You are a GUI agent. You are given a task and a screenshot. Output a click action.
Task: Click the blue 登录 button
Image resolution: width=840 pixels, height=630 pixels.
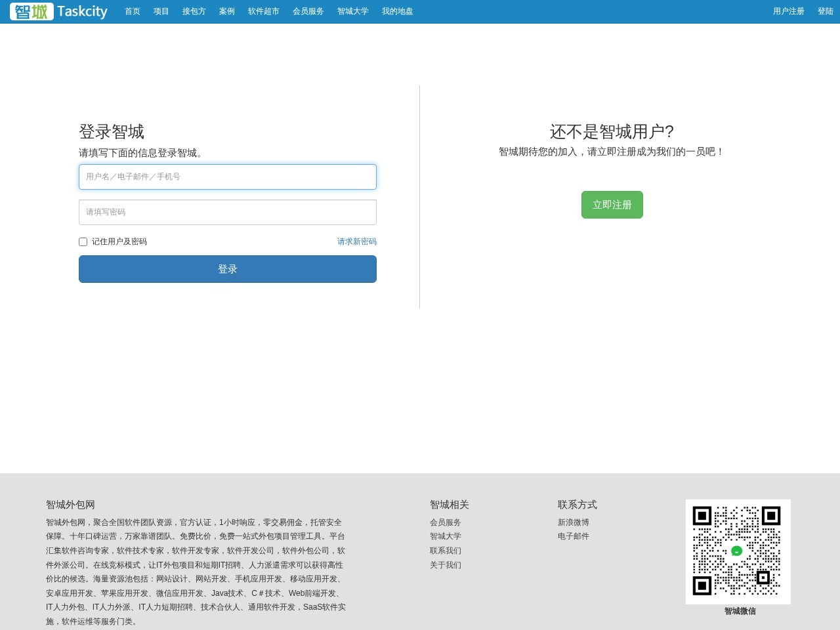(x=228, y=269)
